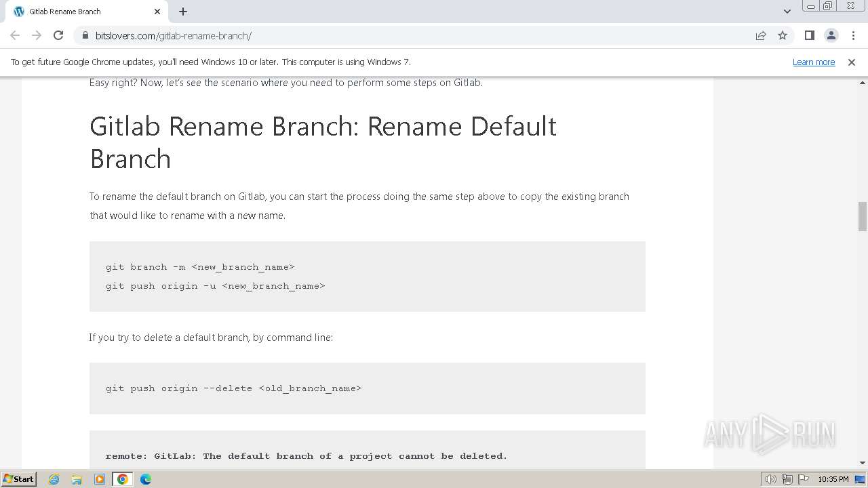The image size is (868, 488).
Task: Show the Chrome side panel
Action: 809,35
